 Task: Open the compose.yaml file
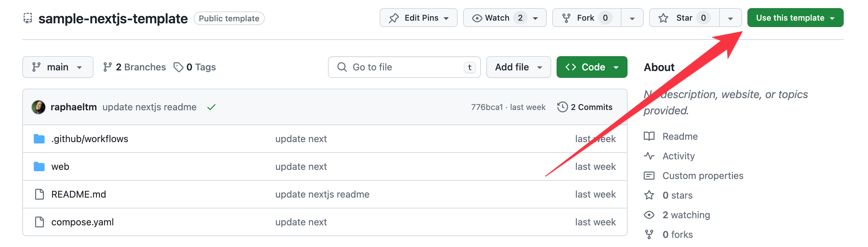click(x=82, y=222)
